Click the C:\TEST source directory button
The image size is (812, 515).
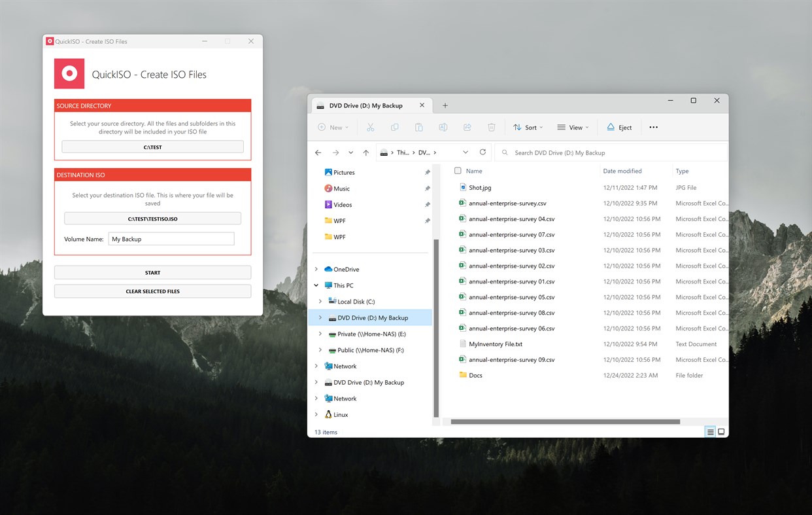tap(152, 147)
